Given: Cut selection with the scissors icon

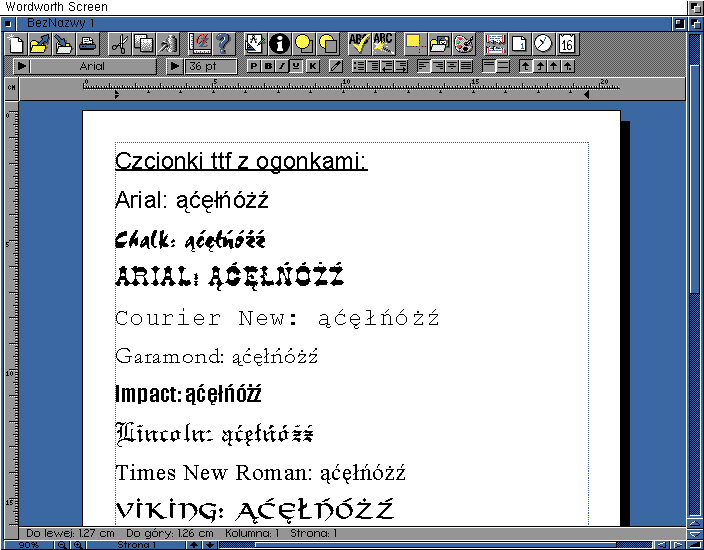Looking at the screenshot, I should tap(119, 44).
